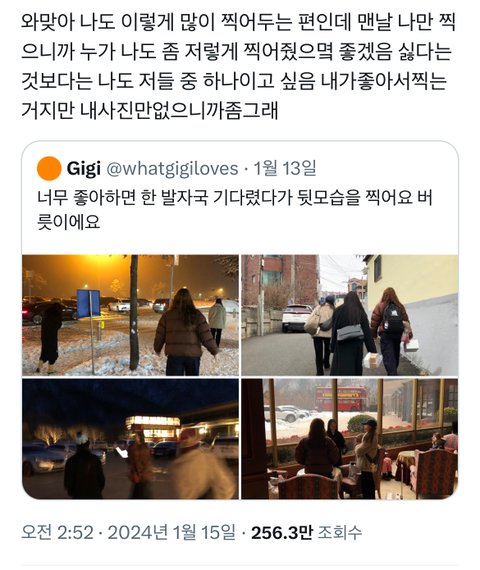Click the 256.3만 조회수 view count
The width and height of the screenshot is (480, 570).
click(307, 533)
